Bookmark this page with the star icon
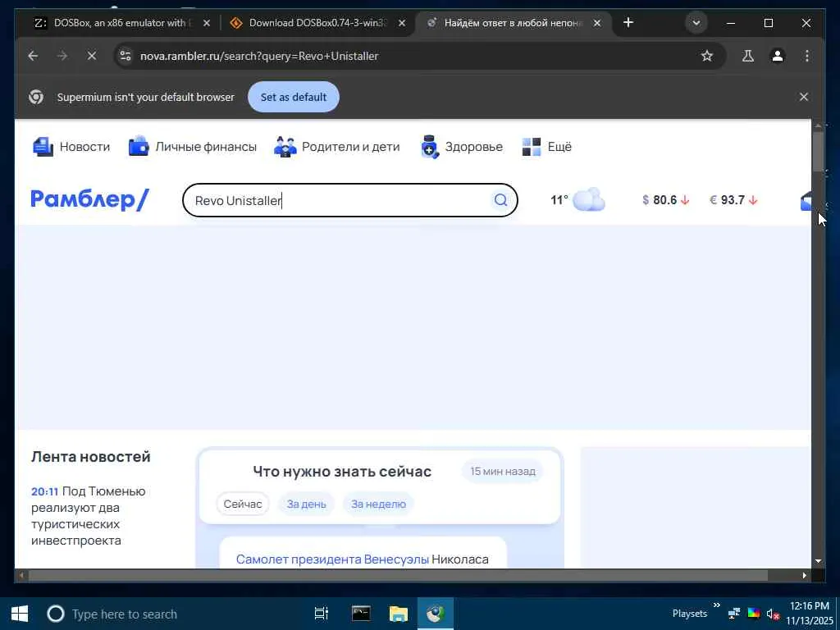 point(707,56)
